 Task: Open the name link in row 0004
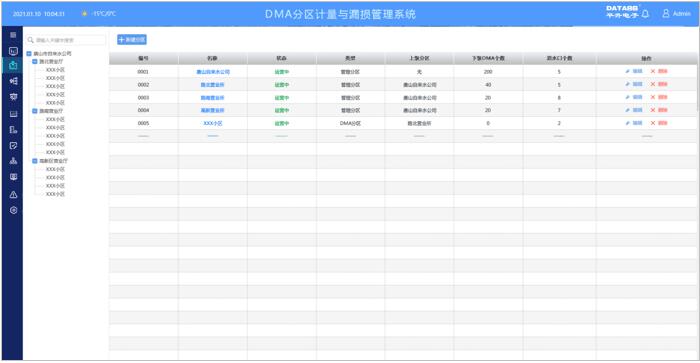click(212, 110)
